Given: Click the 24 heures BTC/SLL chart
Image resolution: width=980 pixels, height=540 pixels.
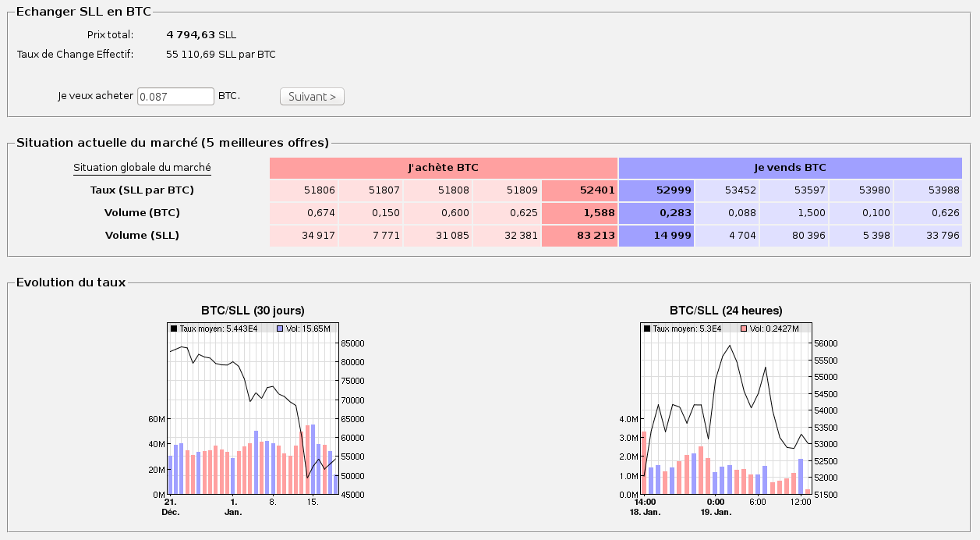Looking at the screenshot, I should tap(726, 410).
